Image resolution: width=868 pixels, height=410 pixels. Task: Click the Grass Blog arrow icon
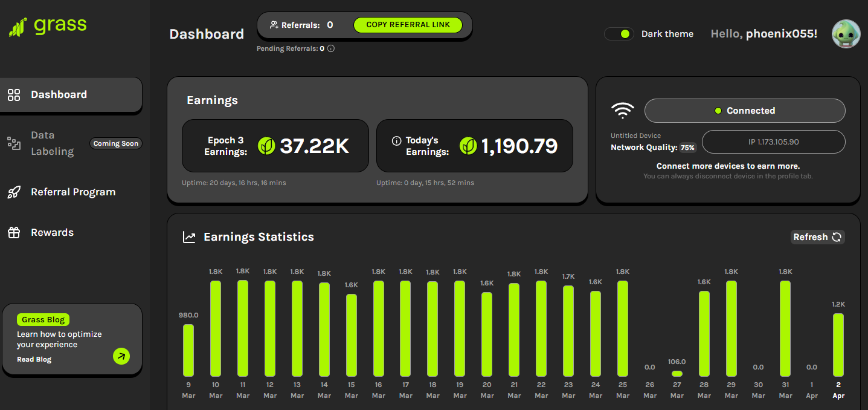coord(121,356)
